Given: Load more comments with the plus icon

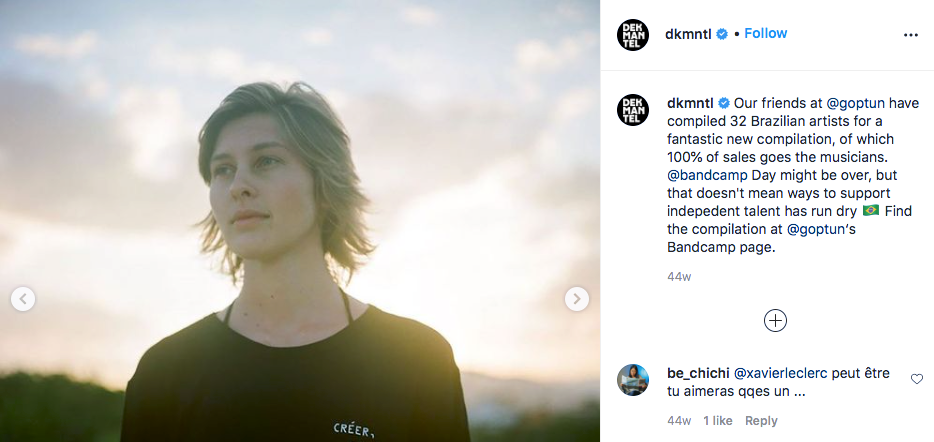Looking at the screenshot, I should [775, 320].
